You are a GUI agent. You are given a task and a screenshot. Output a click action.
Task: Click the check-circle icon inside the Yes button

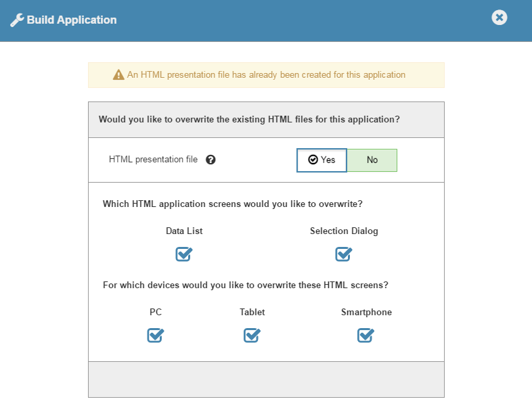[313, 160]
